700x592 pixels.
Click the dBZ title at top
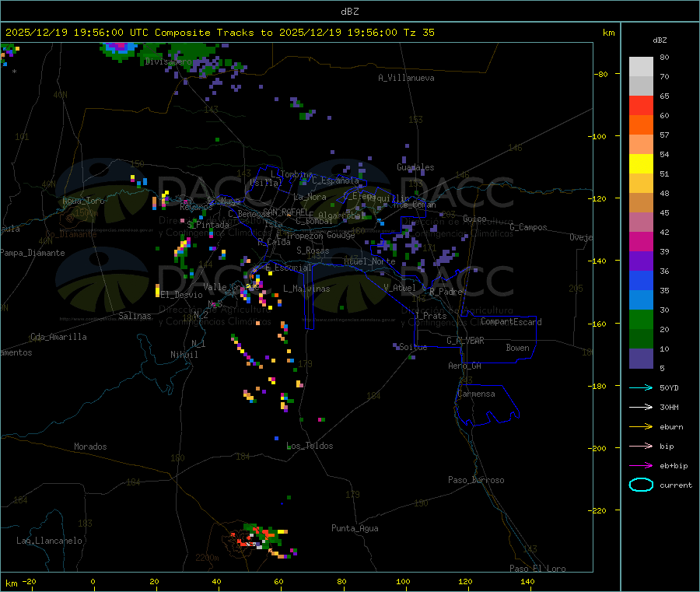click(x=349, y=11)
